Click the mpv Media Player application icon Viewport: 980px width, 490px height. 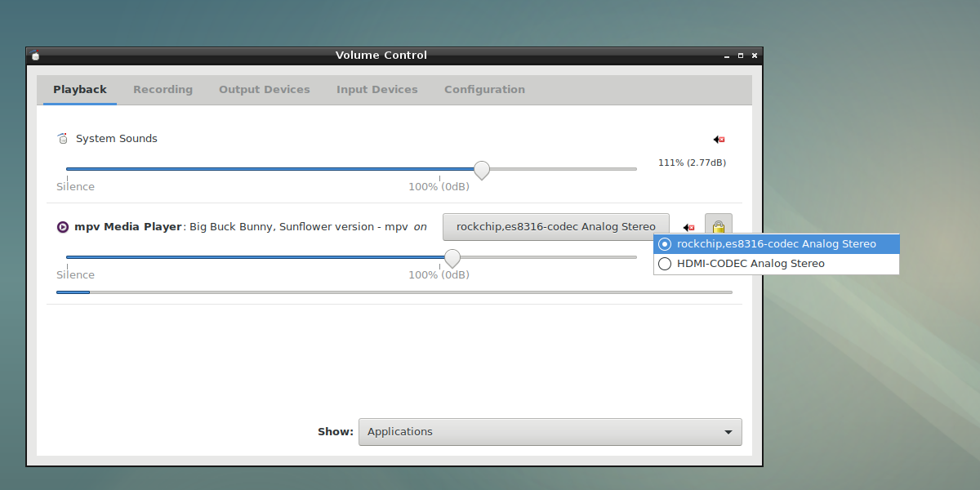click(63, 227)
